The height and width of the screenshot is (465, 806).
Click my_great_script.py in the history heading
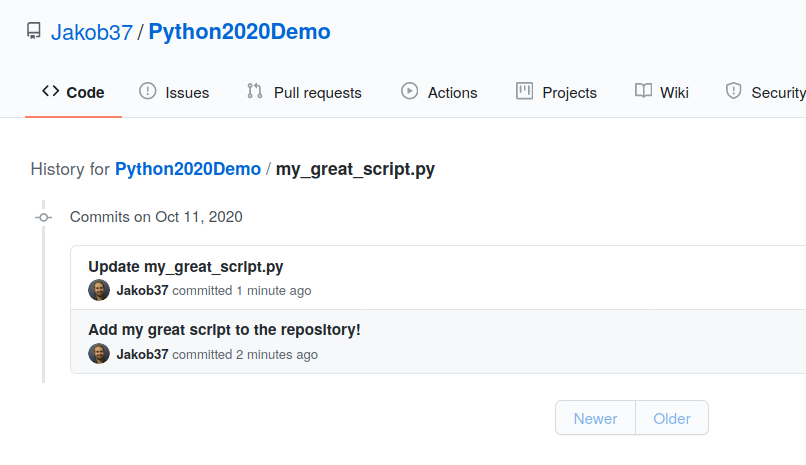355,169
